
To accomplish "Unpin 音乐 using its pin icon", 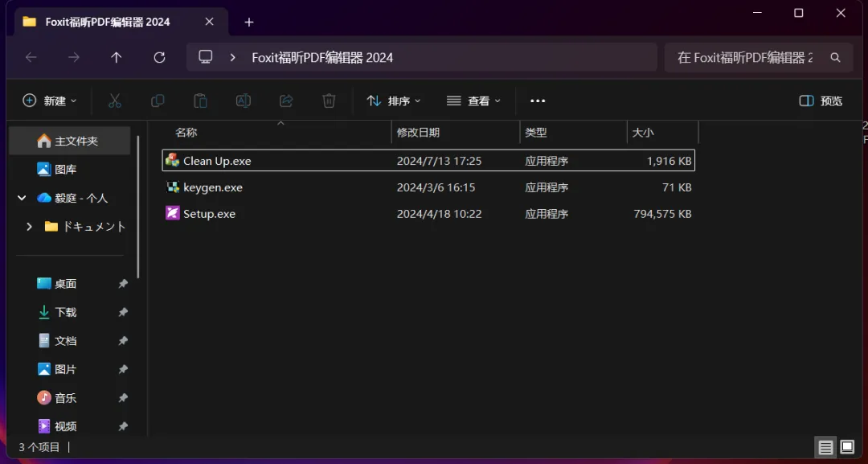I will 123,397.
